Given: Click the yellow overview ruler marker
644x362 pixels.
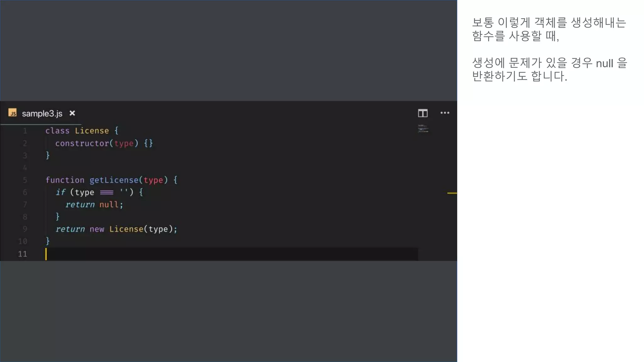Looking at the screenshot, I should pyautogui.click(x=452, y=193).
